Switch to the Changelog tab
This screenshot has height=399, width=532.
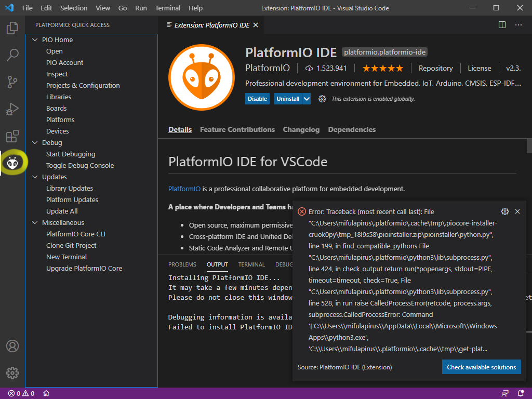(301, 129)
